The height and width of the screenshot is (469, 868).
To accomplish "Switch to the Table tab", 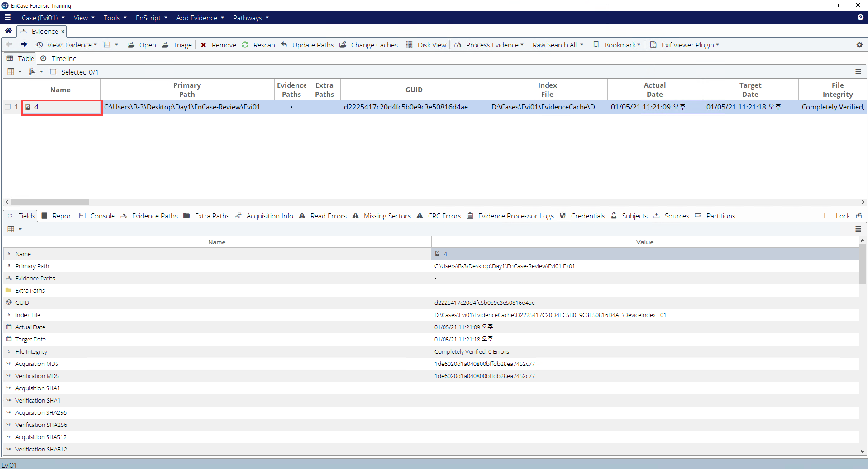I will pyautogui.click(x=20, y=58).
